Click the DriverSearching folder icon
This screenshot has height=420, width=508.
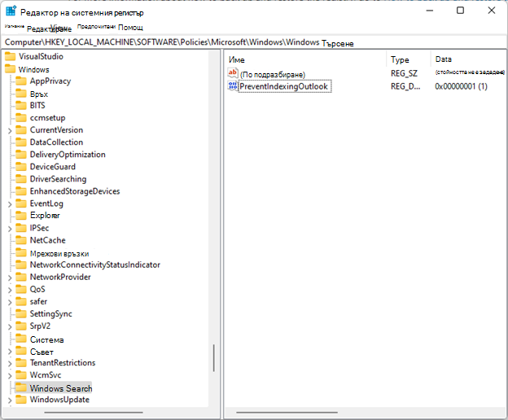tap(21, 179)
